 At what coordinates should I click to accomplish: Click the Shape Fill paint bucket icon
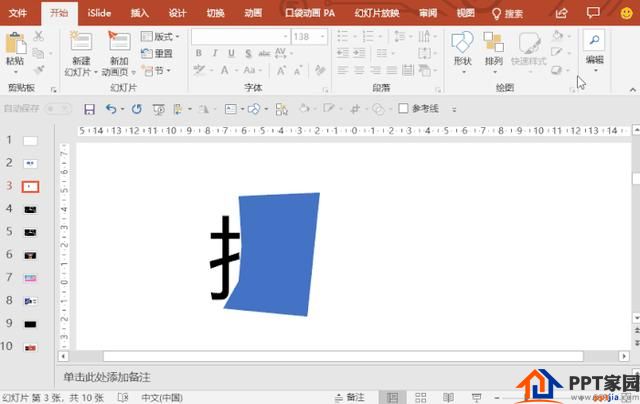558,36
